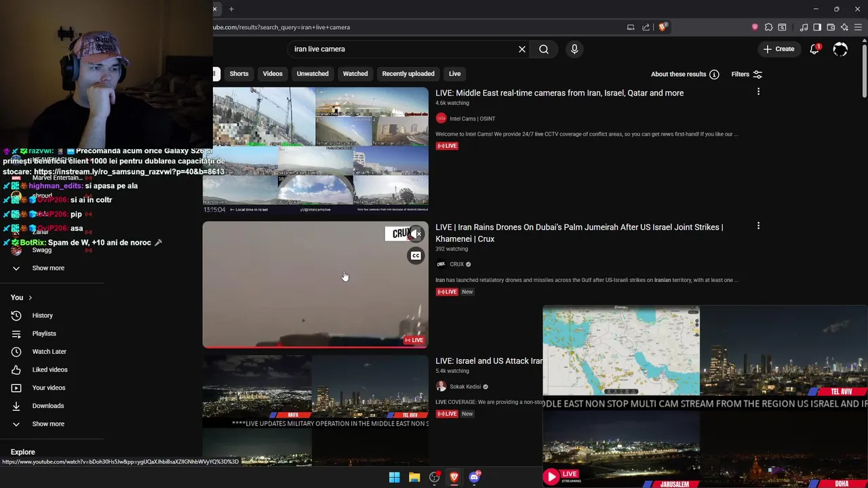Open Watch Later in the sidebar
Screen dimensions: 868x488
[x=49, y=351]
